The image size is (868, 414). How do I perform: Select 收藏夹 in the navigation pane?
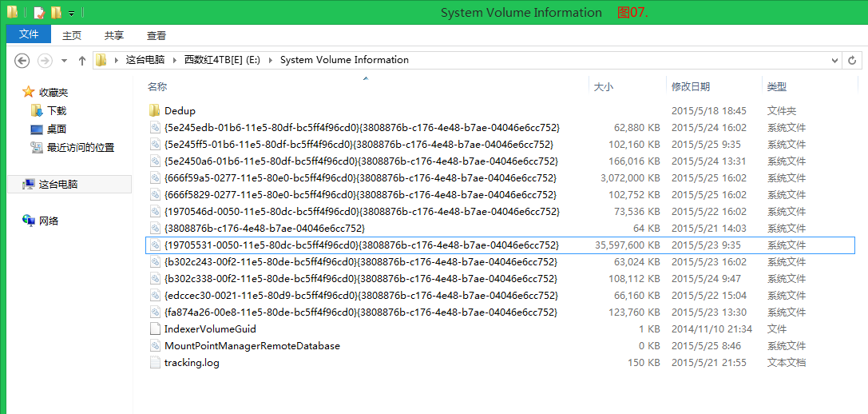[x=54, y=92]
